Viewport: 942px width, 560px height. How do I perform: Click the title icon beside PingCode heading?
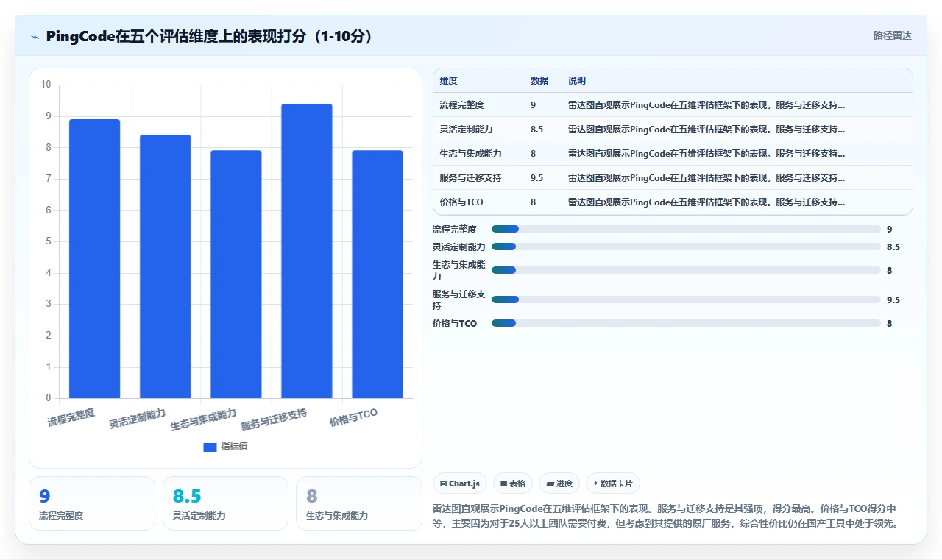pyautogui.click(x=35, y=36)
